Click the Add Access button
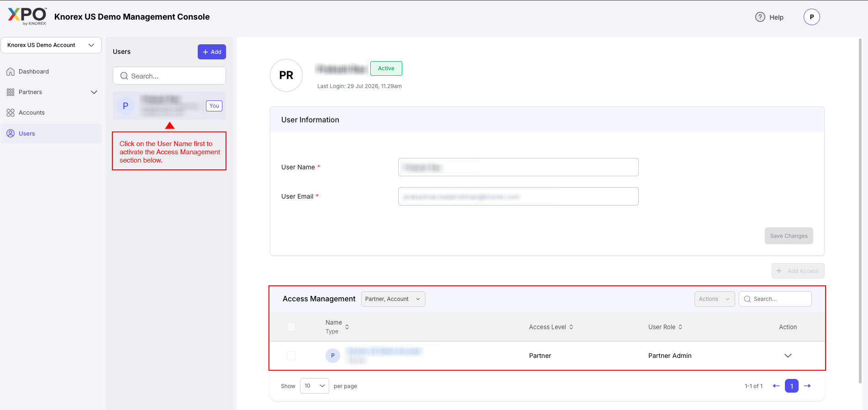This screenshot has height=410, width=868. [x=798, y=271]
